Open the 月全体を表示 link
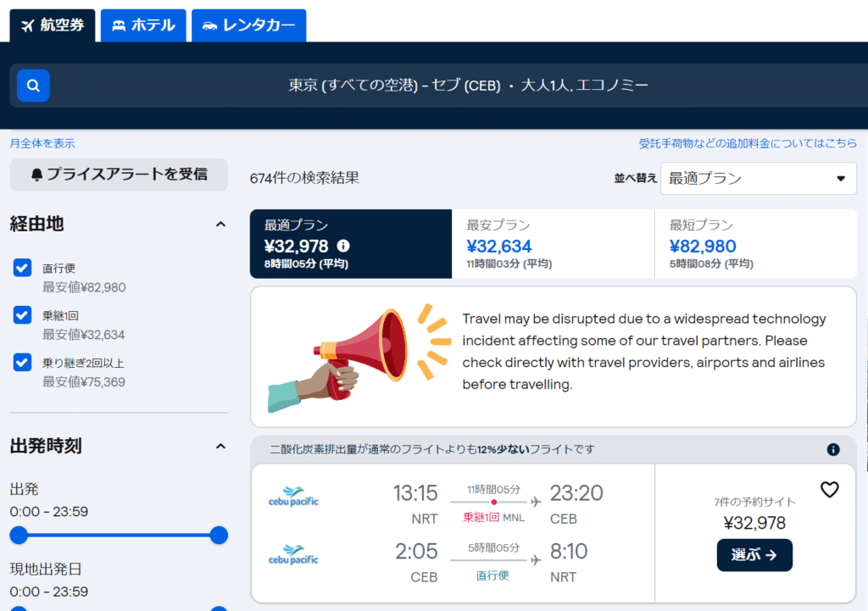868x611 pixels. [x=42, y=143]
